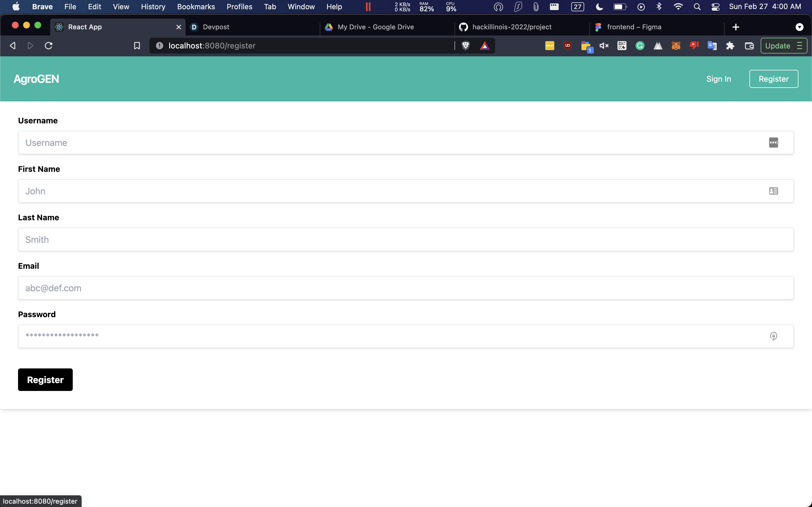Click the Brave Shields lion icon
Screen dimensions: 812x507
click(465, 46)
